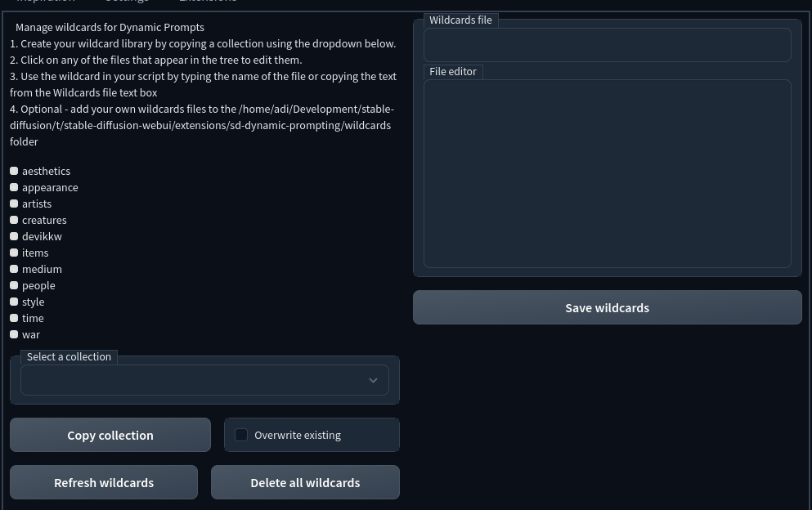
Task: Click the collection dropdown chevron arrow
Action: click(x=373, y=380)
